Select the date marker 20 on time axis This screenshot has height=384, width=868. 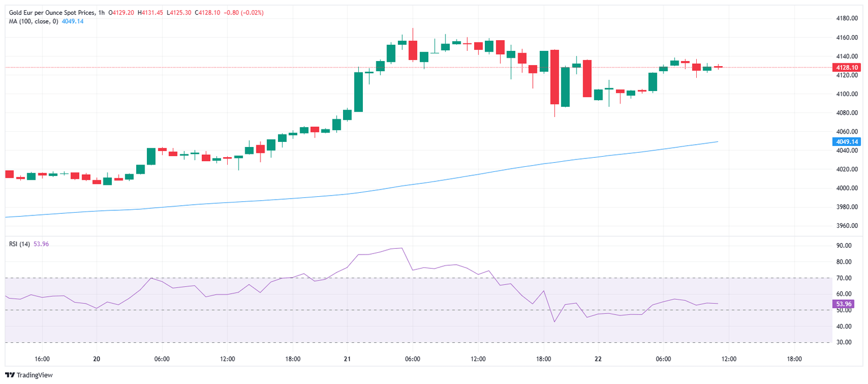97,359
